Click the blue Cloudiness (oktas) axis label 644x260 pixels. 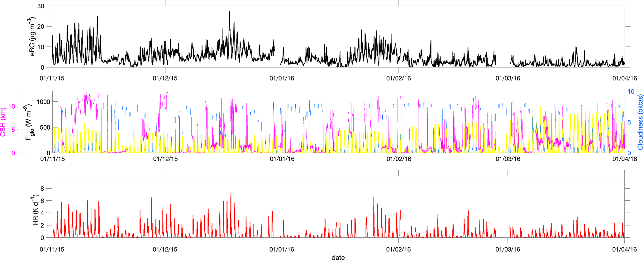click(x=640, y=122)
